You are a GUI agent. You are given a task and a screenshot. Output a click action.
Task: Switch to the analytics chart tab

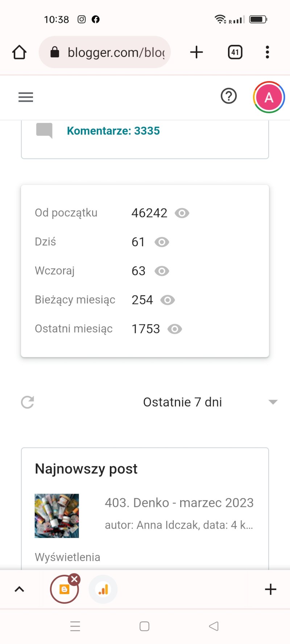(103, 590)
